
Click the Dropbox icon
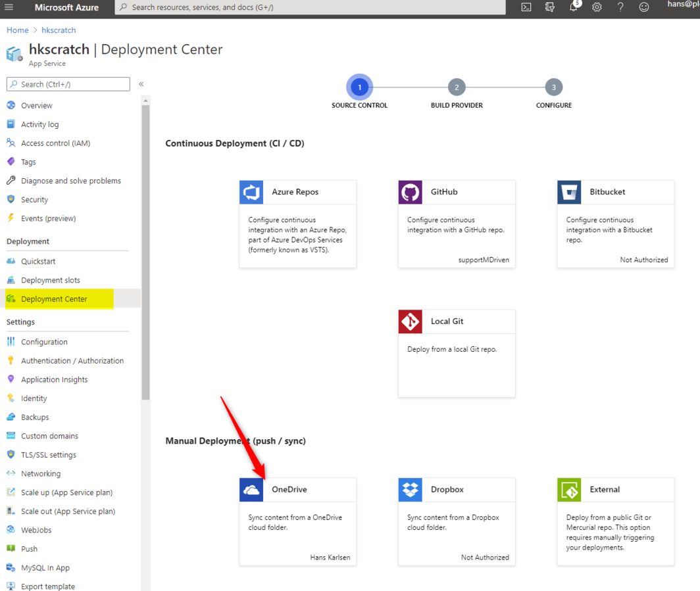click(411, 490)
